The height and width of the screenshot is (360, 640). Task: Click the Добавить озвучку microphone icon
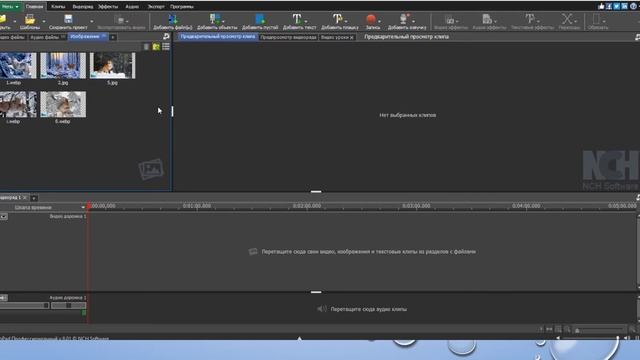pos(404,19)
